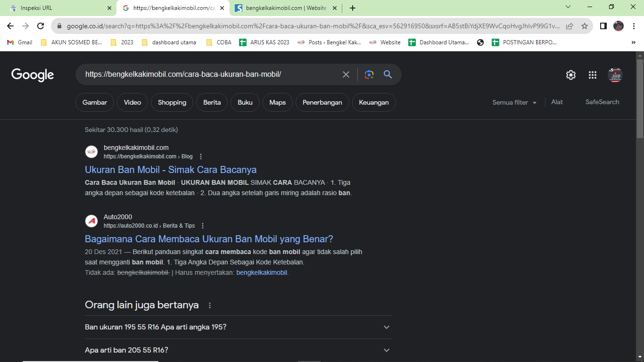Switch to the Inspeksi URL tab
This screenshot has height=362, width=644.
[58, 8]
